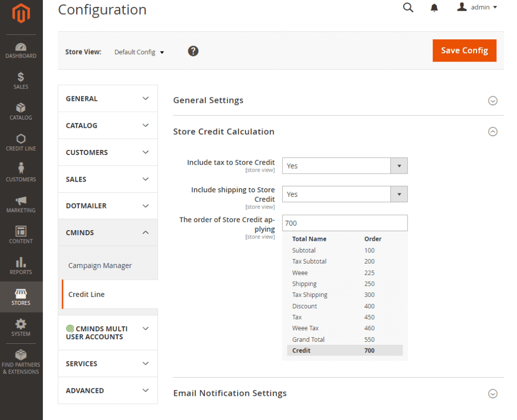Expand the CUSTOMERS configuration tab
This screenshot has width=517, height=420.
[108, 152]
